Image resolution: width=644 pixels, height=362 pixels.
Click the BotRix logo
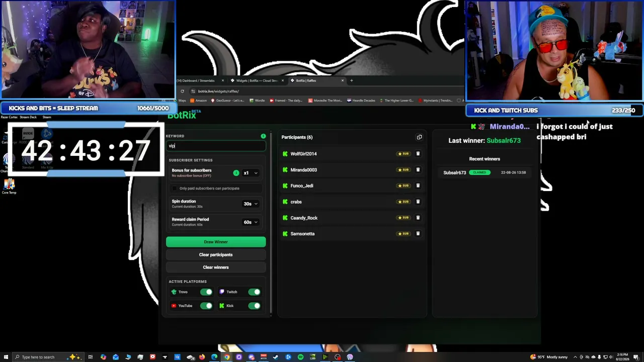(182, 115)
